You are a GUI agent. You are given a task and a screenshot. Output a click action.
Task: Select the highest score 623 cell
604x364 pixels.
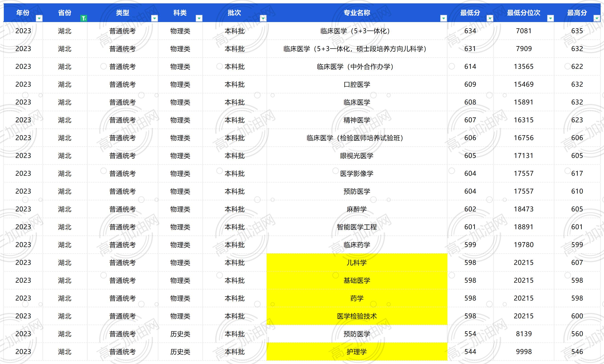pos(577,120)
